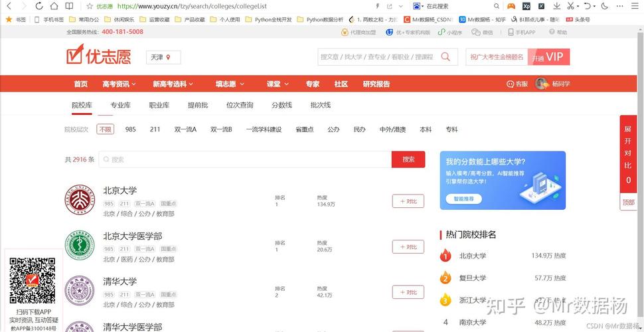
Task: Select the 不限 level filter
Action: (106, 129)
